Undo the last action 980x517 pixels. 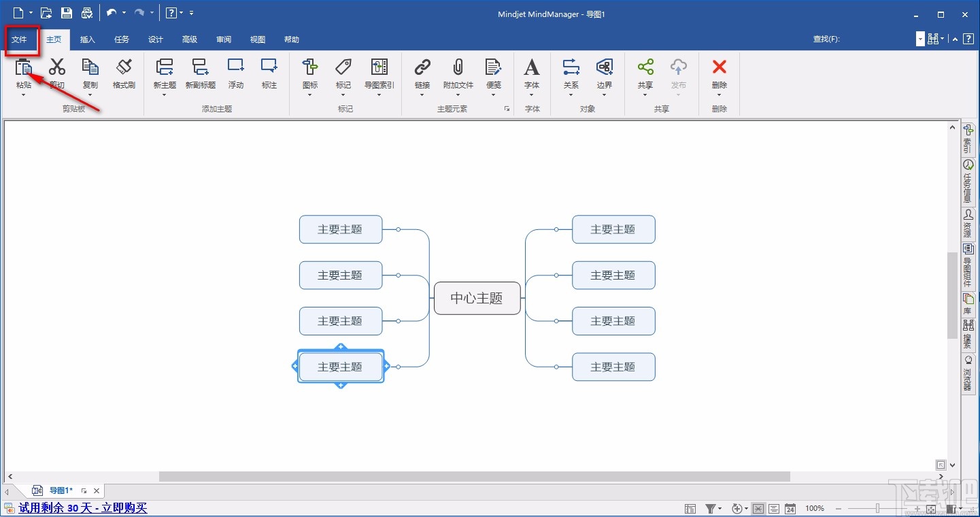pyautogui.click(x=112, y=12)
